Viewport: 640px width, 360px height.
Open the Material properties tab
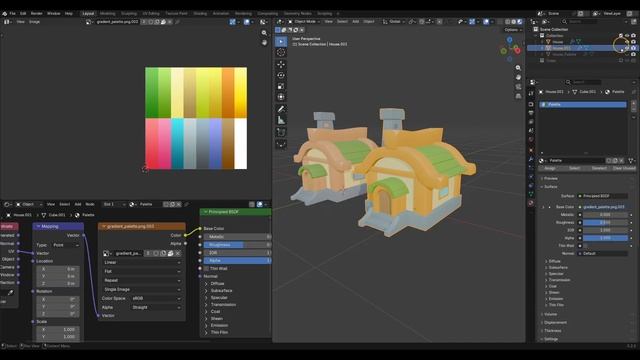(531, 202)
